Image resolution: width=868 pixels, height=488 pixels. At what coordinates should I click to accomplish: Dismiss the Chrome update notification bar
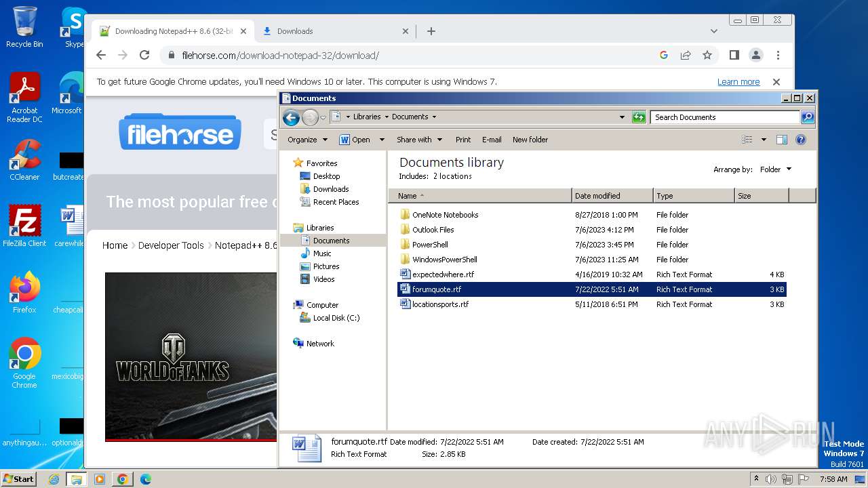(x=776, y=82)
